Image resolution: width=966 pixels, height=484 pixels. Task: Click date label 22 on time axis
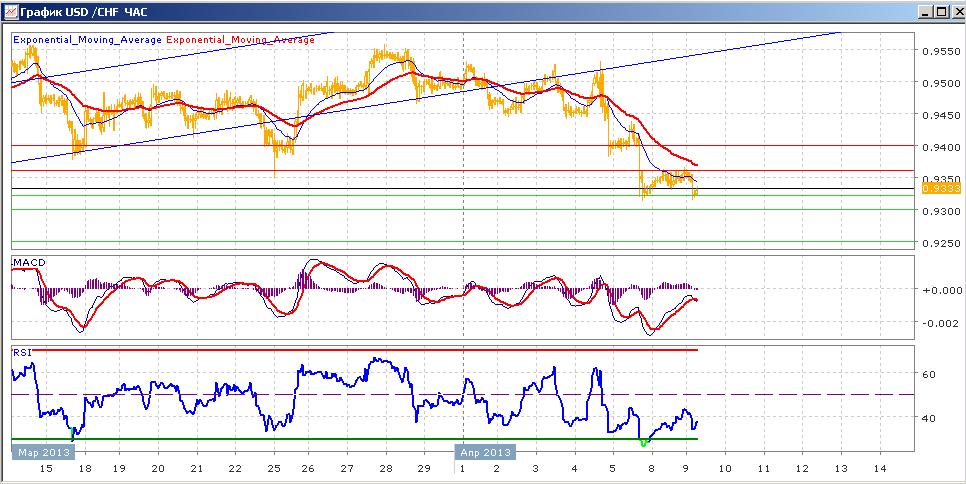(x=235, y=469)
